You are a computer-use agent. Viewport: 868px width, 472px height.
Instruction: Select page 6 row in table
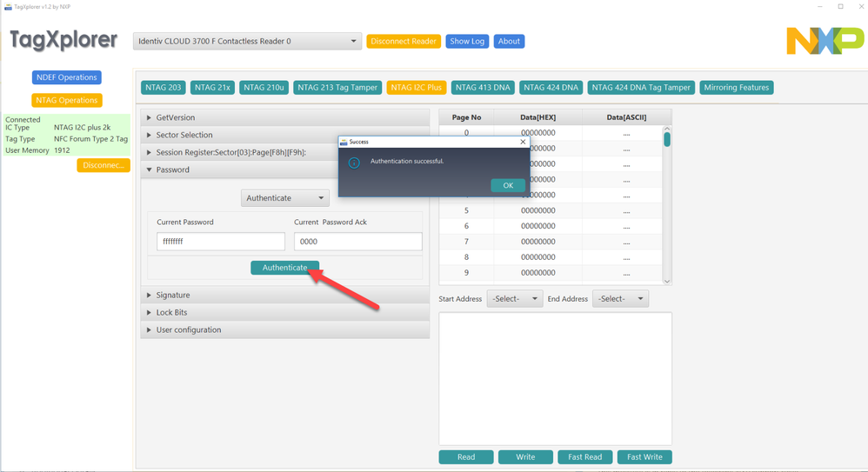tap(551, 226)
